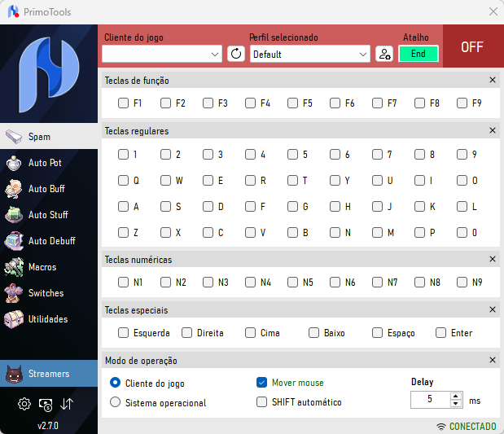Image resolution: width=504 pixels, height=434 pixels.
Task: Enable the Espaço checkbox
Action: point(377,333)
